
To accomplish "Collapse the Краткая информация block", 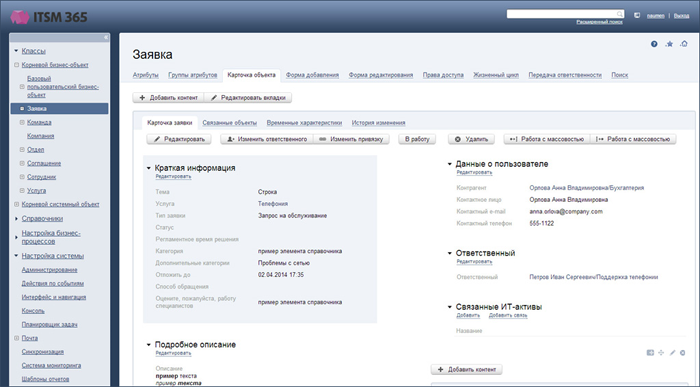I will (149, 168).
